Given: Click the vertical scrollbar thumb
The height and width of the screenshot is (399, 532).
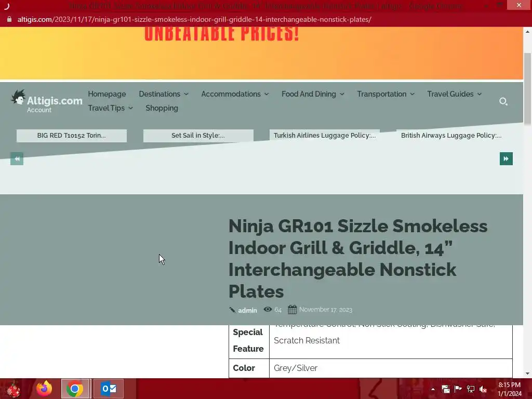Looking at the screenshot, I should (x=527, y=89).
